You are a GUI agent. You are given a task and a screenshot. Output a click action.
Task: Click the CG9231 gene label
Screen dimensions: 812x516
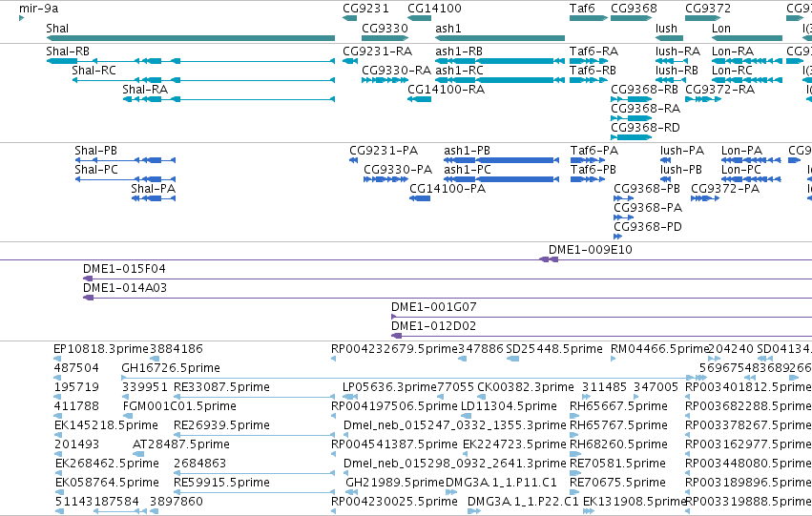(x=365, y=9)
